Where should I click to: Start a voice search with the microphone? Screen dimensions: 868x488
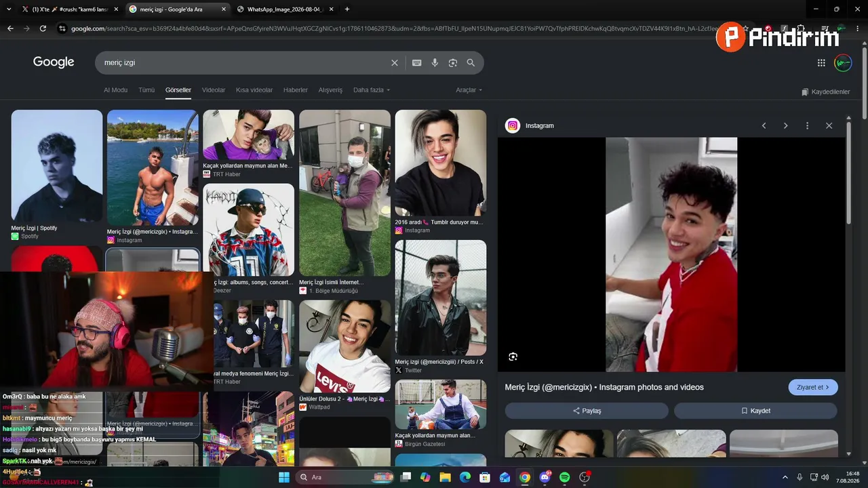(x=435, y=62)
